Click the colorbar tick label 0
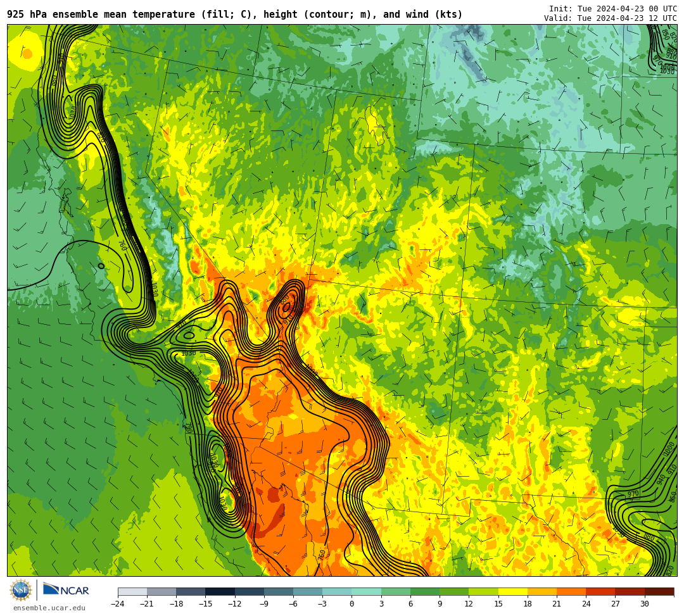The height and width of the screenshot is (616, 684). (351, 604)
